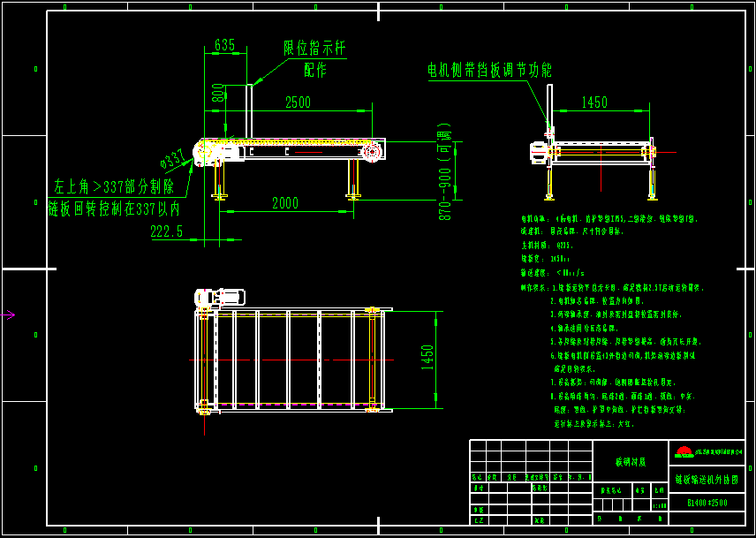
Task: Select the drive sprocket at conveyor right end
Action: point(370,152)
